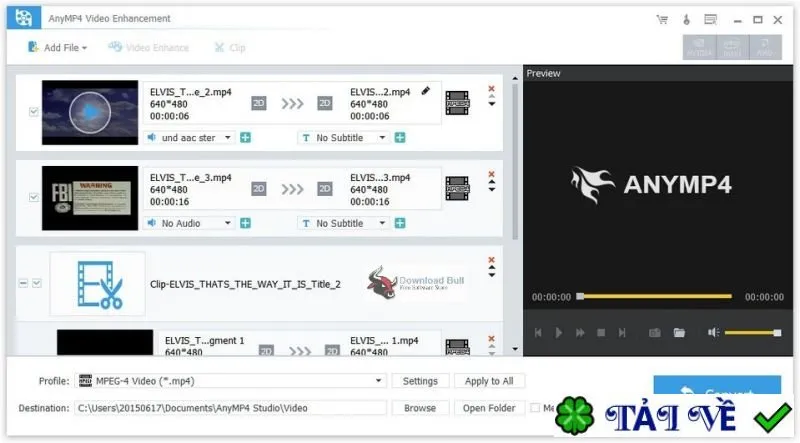Click Apply to All button
The width and height of the screenshot is (800, 443).
[489, 381]
